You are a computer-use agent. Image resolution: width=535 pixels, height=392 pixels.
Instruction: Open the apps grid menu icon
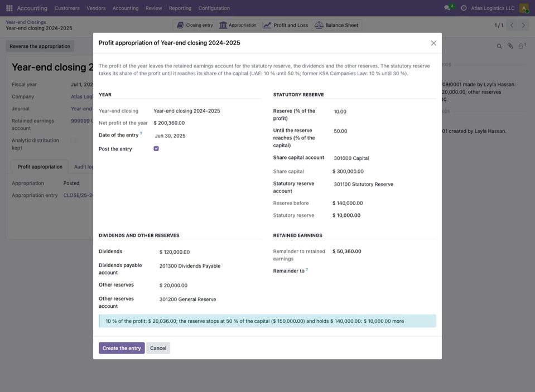[9, 8]
